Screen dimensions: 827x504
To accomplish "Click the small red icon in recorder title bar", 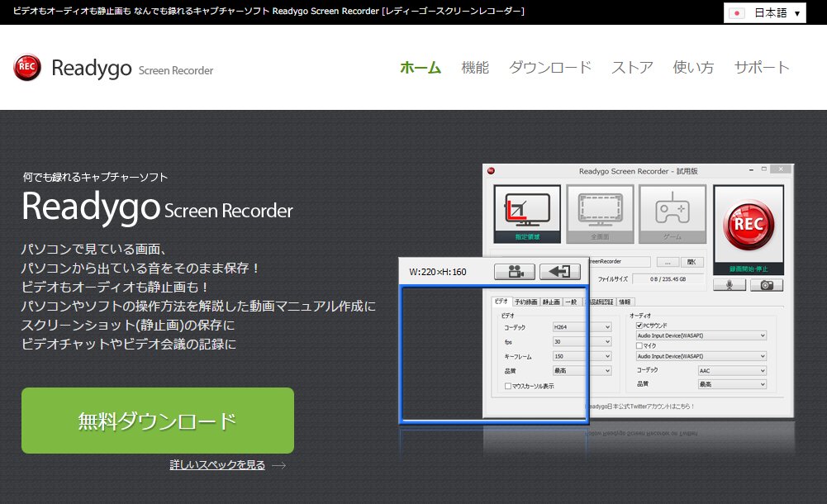I will click(x=491, y=171).
